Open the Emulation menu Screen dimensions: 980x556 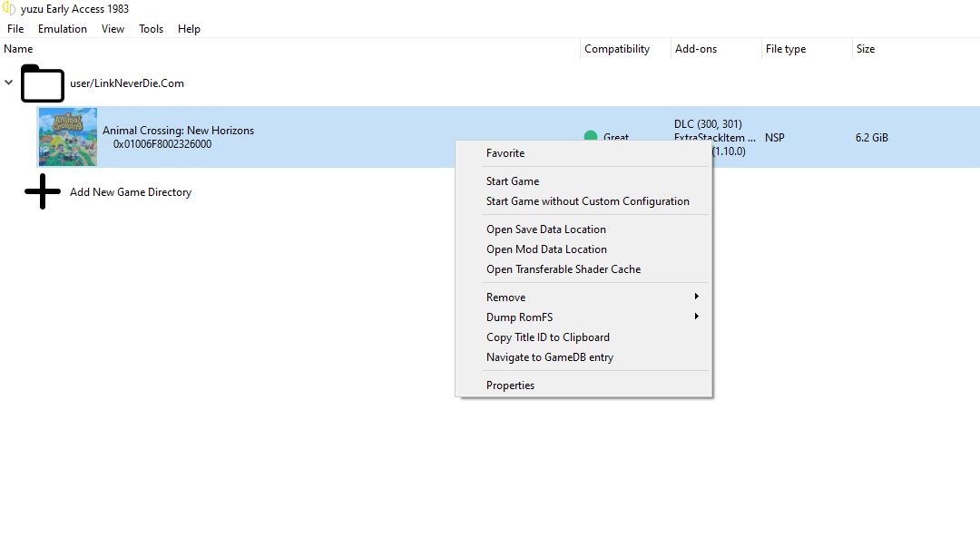(x=63, y=29)
